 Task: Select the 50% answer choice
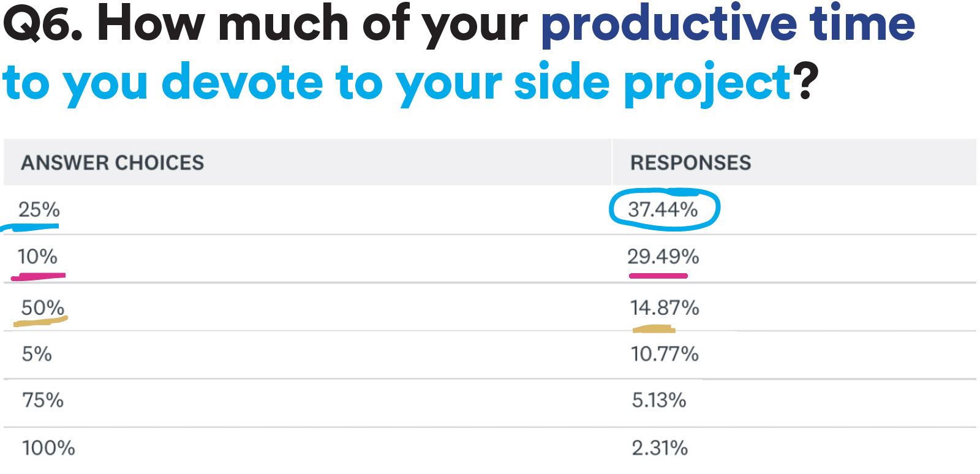(x=42, y=307)
